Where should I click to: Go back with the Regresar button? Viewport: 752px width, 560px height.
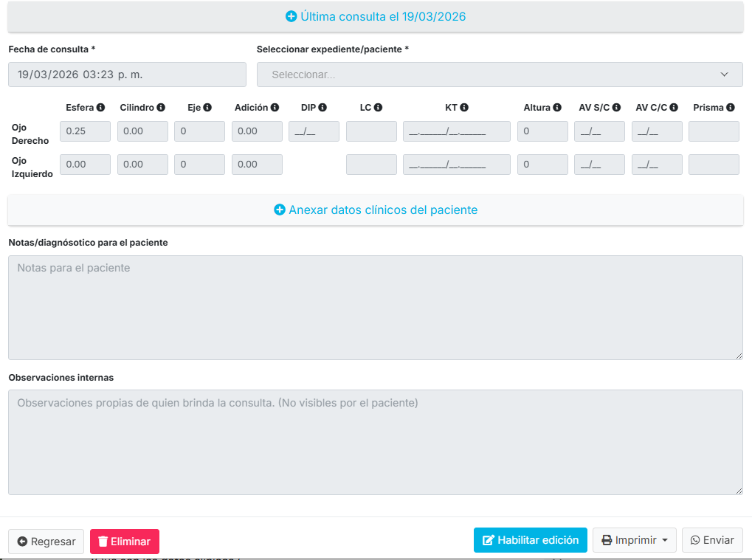[46, 542]
